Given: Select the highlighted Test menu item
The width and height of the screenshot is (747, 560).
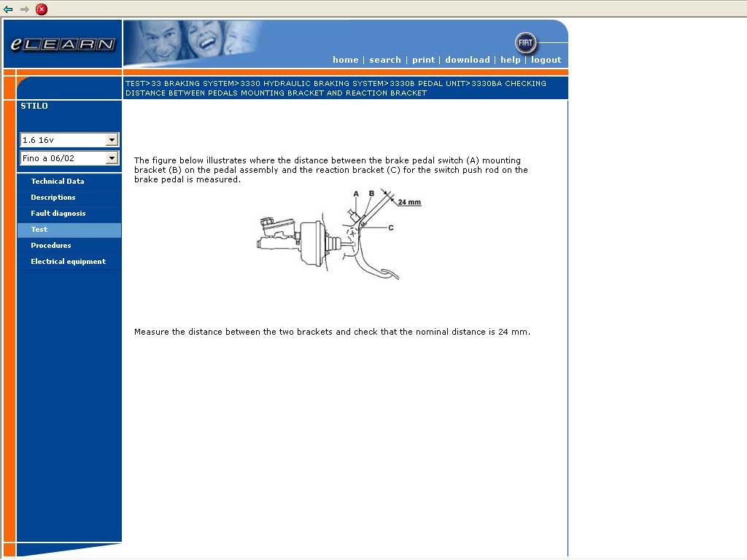Looking at the screenshot, I should [69, 230].
